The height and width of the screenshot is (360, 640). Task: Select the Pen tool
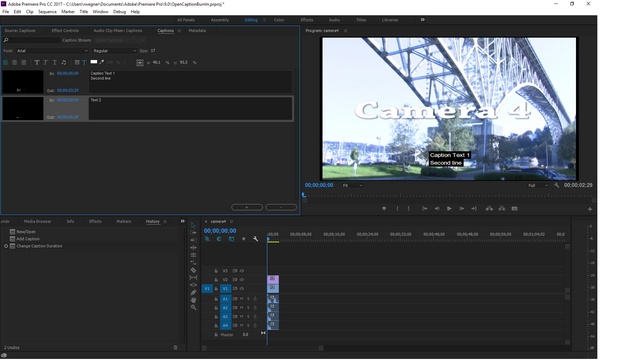pos(193,292)
